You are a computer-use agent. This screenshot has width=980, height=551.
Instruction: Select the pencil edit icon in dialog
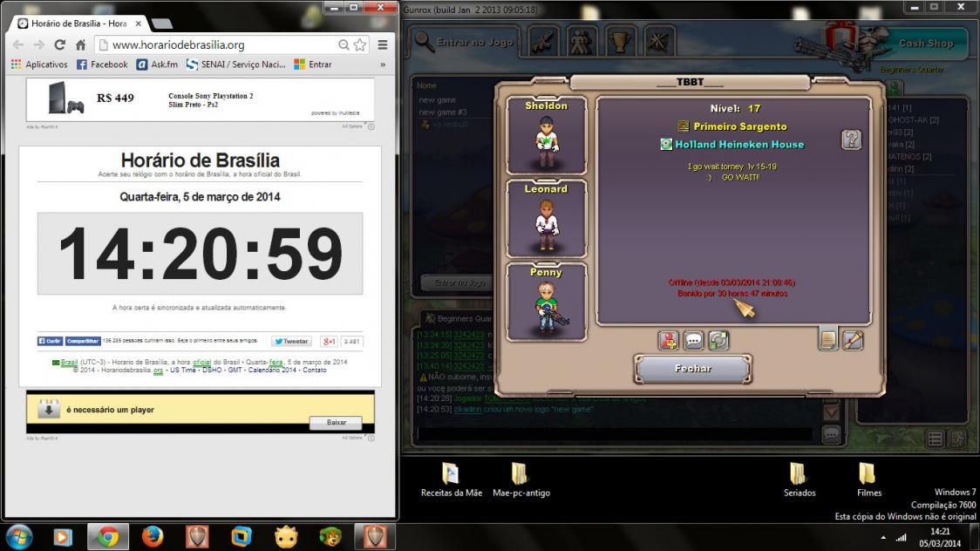(x=853, y=340)
